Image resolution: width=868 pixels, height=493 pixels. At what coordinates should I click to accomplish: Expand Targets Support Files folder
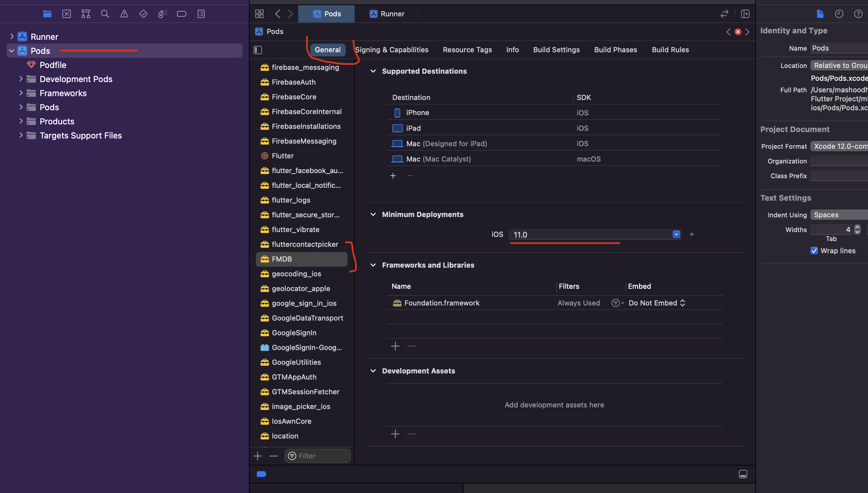coord(21,135)
